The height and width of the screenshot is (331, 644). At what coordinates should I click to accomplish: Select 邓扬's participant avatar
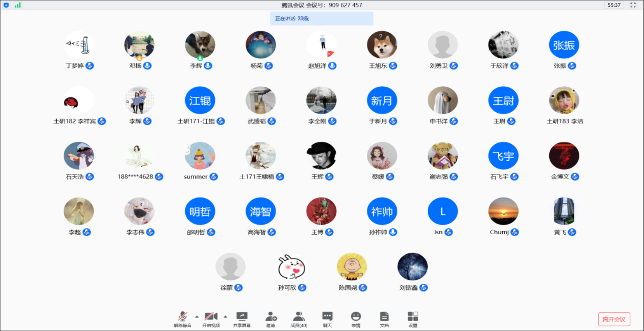click(139, 45)
